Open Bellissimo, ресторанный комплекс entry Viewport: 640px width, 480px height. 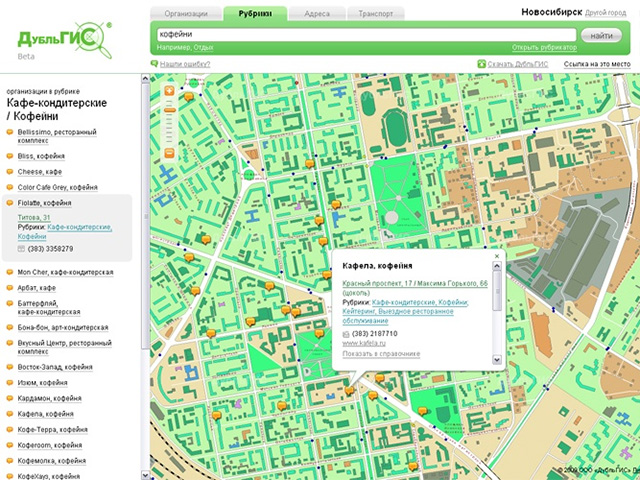click(x=57, y=136)
